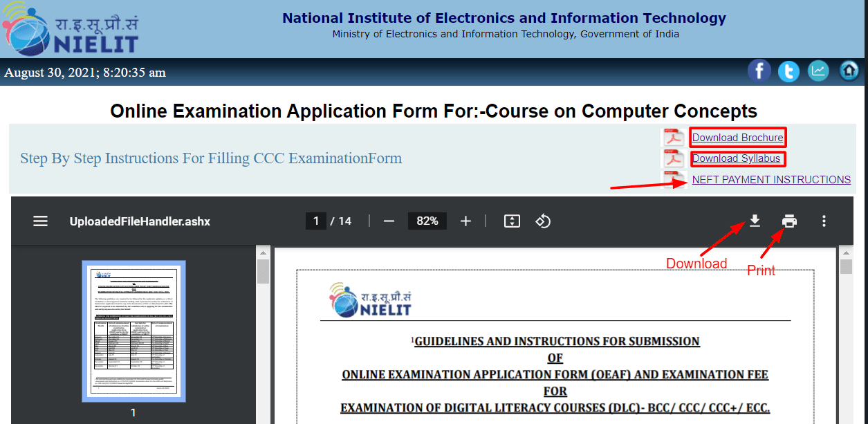Click the PDF icon beside NEFT PAYMENT INSTRUCTIONS
This screenshot has height=424, width=868.
pos(672,179)
